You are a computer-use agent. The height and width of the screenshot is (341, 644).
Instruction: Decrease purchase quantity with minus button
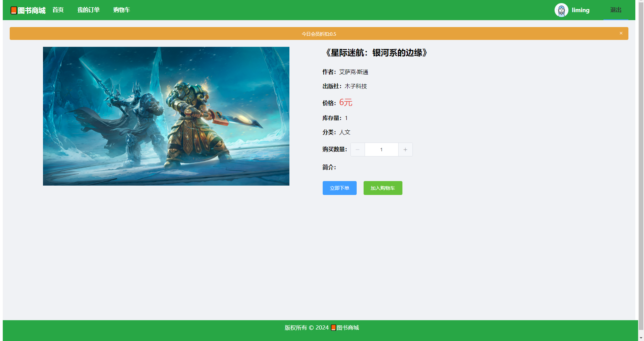(x=357, y=150)
